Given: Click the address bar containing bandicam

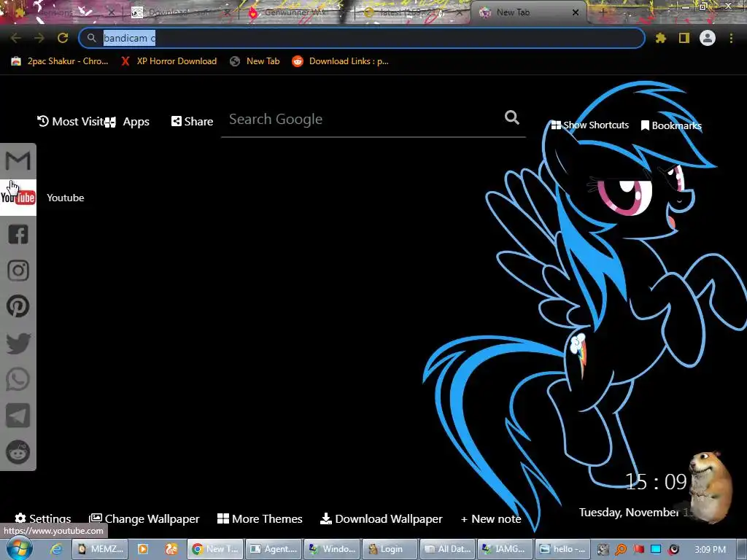Looking at the screenshot, I should click(x=362, y=38).
